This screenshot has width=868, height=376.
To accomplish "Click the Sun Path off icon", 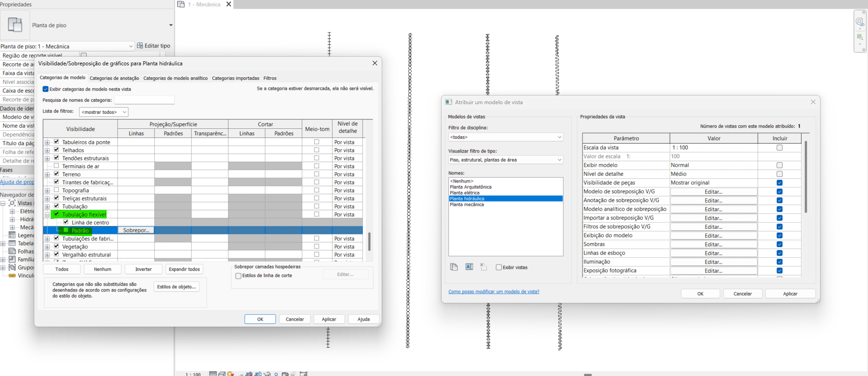I will 231,374.
